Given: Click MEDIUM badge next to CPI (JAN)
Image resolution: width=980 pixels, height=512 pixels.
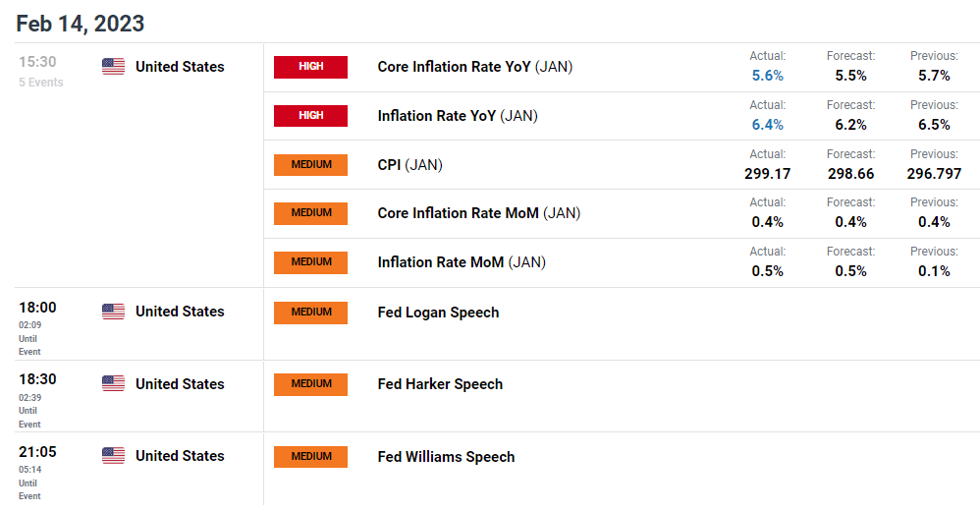Looking at the screenshot, I should point(310,164).
